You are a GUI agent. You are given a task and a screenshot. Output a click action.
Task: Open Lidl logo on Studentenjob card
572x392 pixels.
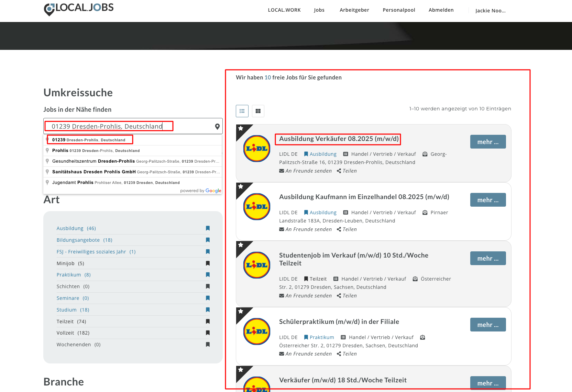click(257, 265)
